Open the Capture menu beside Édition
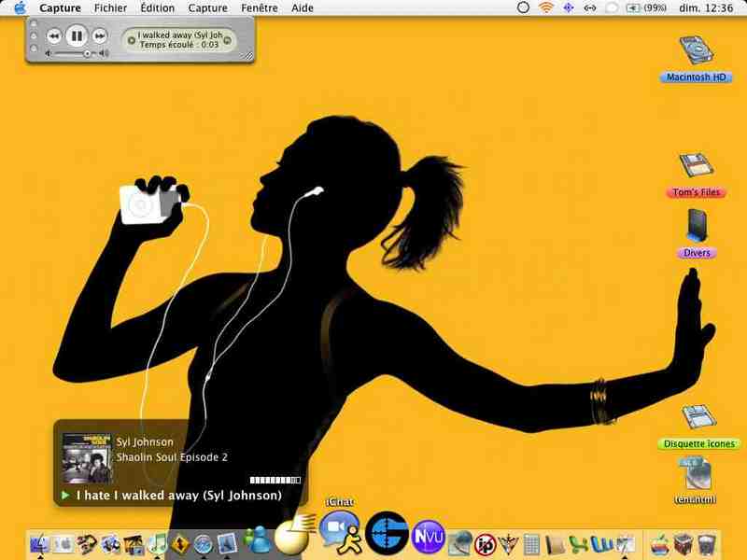Viewport: 747px width, 560px height. point(207,8)
